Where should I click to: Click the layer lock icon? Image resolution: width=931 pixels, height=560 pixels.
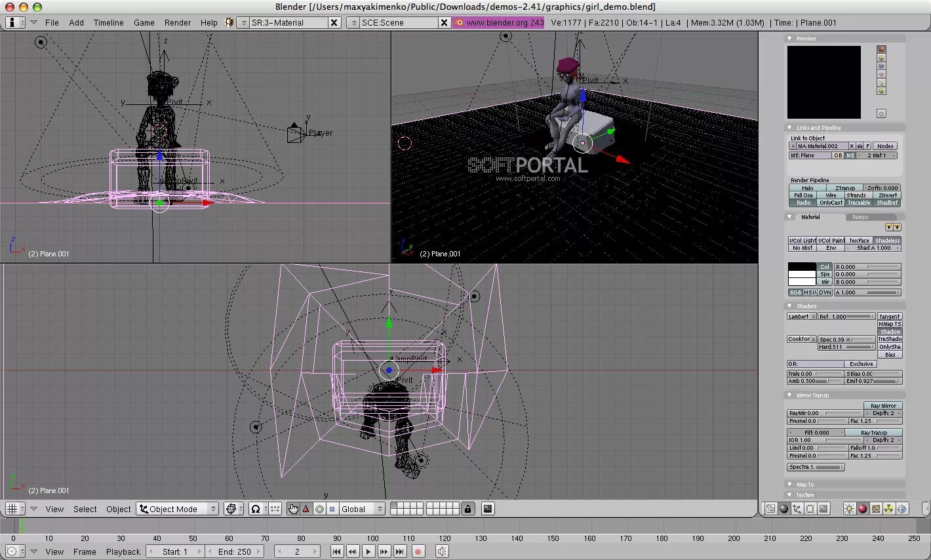(467, 509)
